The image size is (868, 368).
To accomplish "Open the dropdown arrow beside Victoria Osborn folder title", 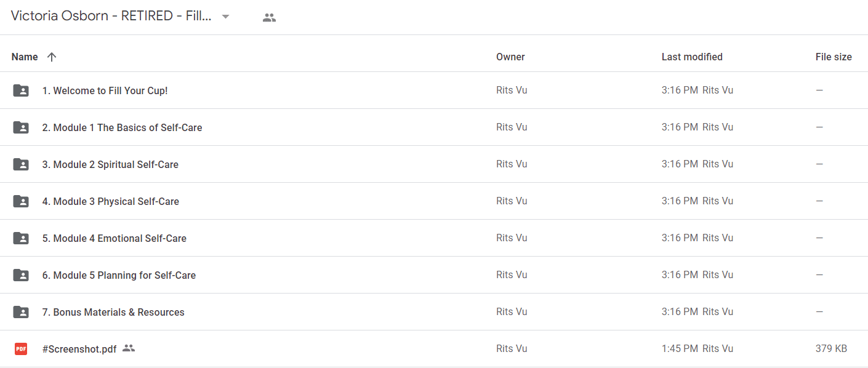I will (x=225, y=17).
